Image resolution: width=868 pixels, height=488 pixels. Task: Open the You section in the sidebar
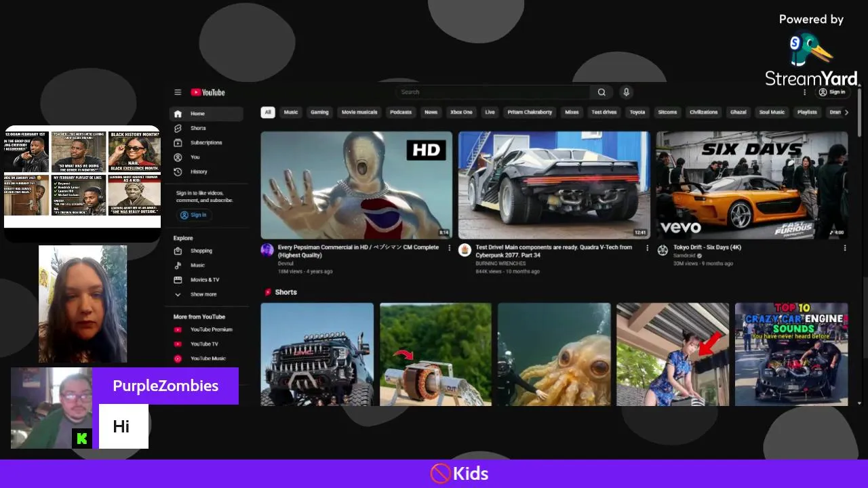205,157
